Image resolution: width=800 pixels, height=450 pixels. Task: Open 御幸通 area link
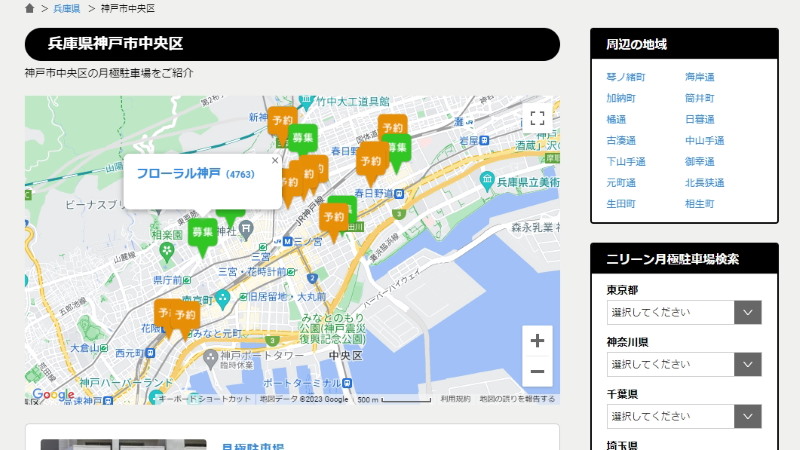(699, 162)
